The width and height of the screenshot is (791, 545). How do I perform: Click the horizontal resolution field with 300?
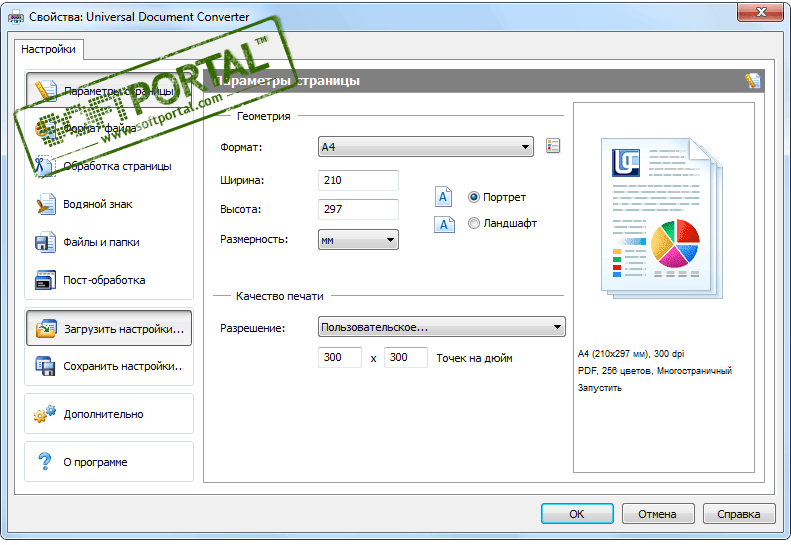340,357
